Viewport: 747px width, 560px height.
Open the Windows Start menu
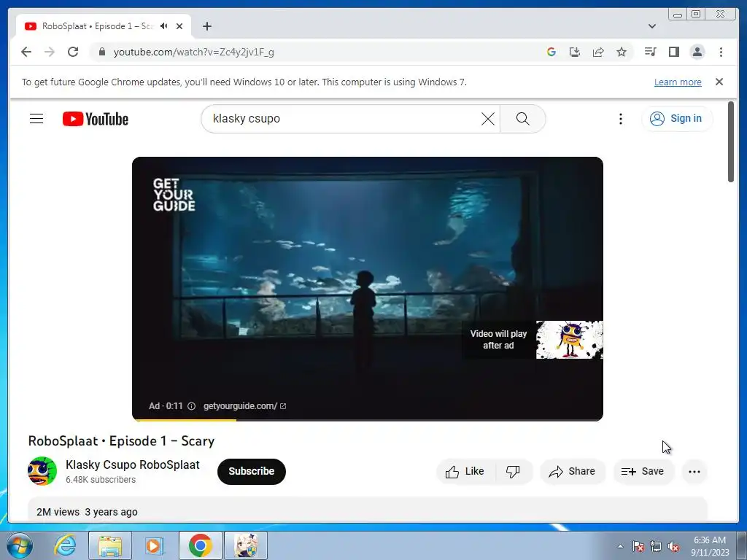tap(19, 545)
